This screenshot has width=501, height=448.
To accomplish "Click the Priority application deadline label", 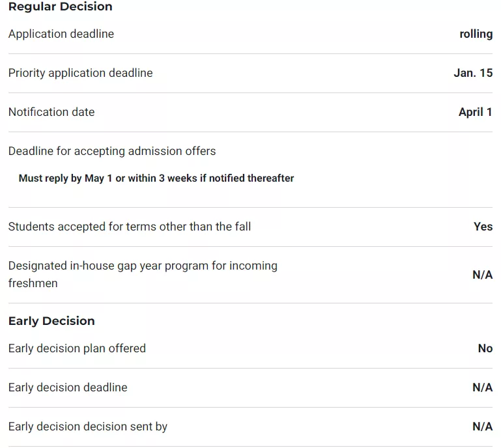I will [80, 73].
